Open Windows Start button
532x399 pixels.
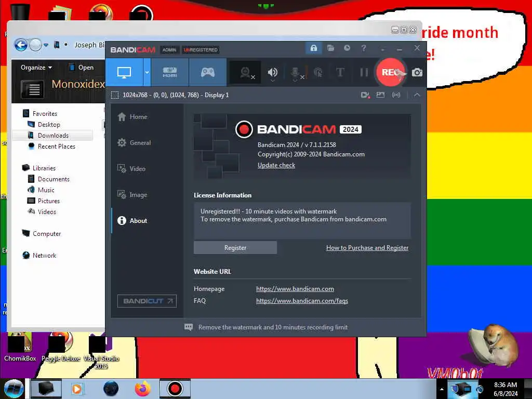point(14,389)
